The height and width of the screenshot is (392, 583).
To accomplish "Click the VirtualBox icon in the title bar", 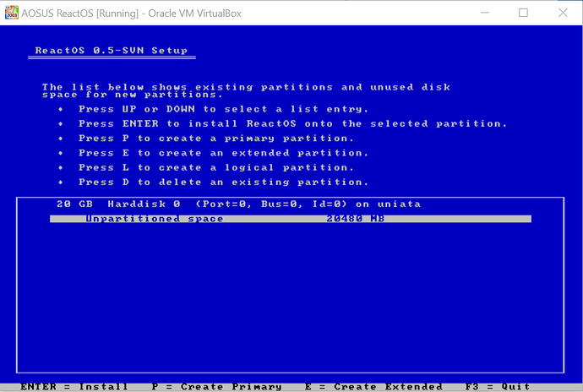I will click(12, 12).
